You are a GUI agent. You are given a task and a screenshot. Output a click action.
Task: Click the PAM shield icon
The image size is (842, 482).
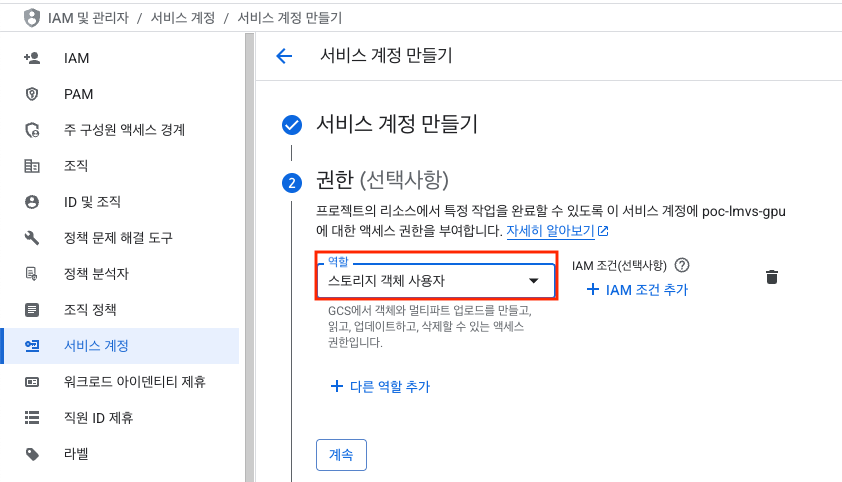click(x=32, y=94)
